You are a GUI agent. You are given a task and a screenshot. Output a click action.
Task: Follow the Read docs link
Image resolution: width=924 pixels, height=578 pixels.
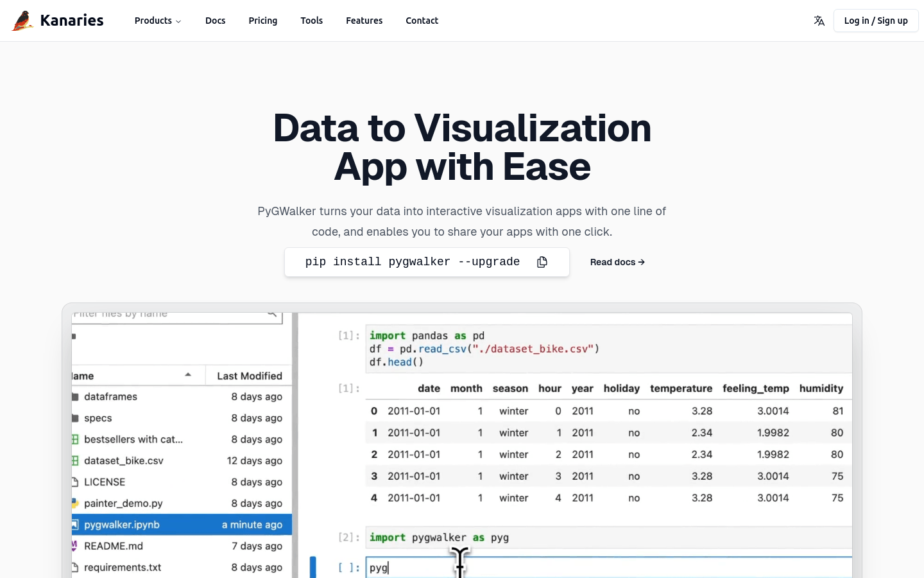point(617,262)
